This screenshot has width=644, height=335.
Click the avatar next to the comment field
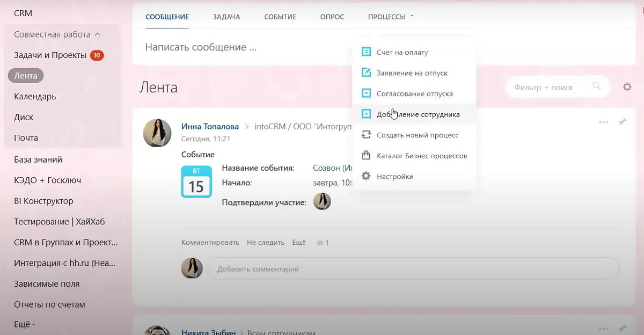coord(192,268)
